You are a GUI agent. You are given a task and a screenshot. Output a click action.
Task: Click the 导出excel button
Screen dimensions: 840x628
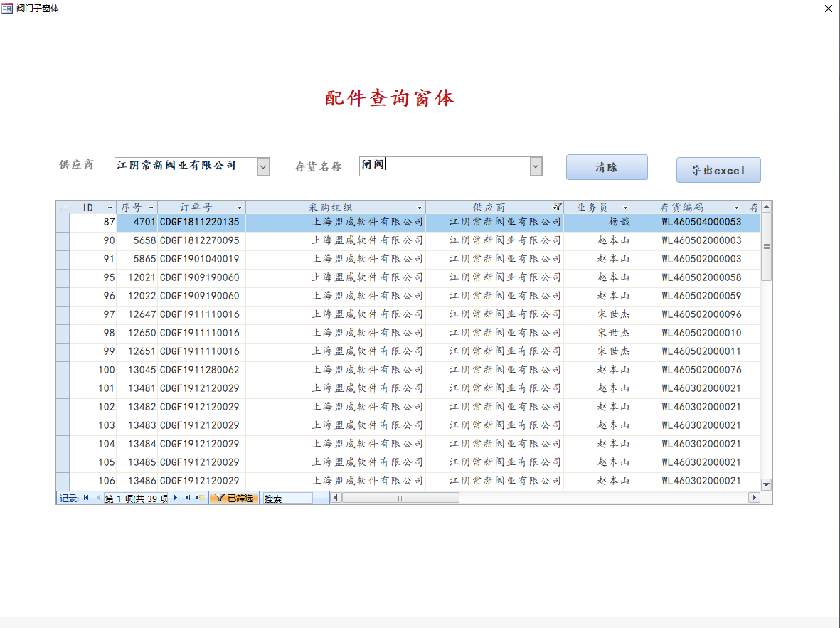(718, 170)
